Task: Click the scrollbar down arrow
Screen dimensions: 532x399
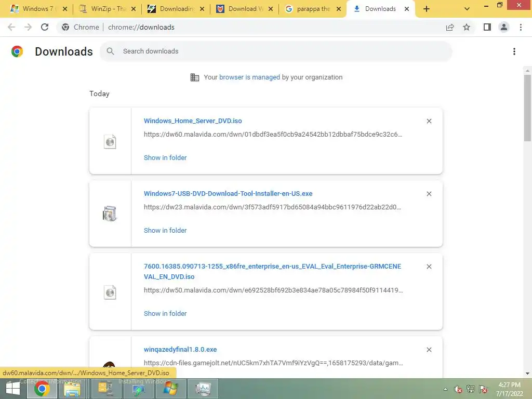Action: pyautogui.click(x=527, y=374)
